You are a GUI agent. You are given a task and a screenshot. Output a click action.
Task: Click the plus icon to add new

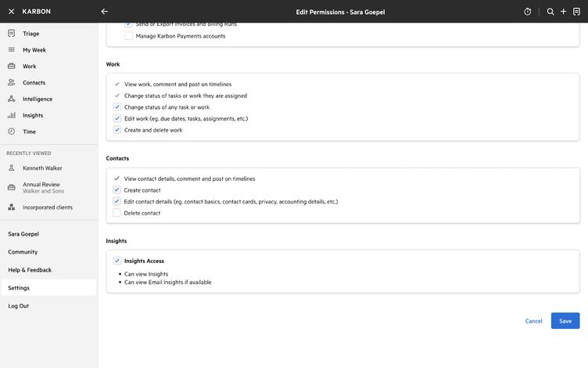point(563,12)
